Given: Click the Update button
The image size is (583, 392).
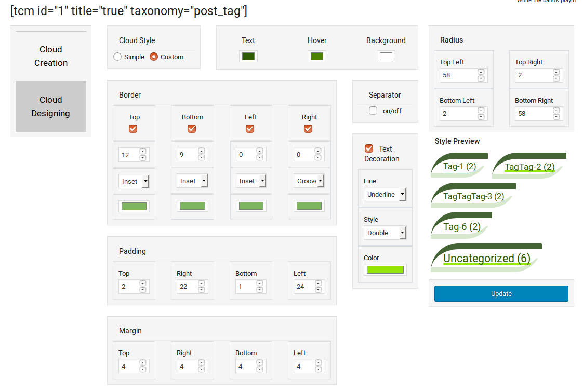Looking at the screenshot, I should coord(501,293).
